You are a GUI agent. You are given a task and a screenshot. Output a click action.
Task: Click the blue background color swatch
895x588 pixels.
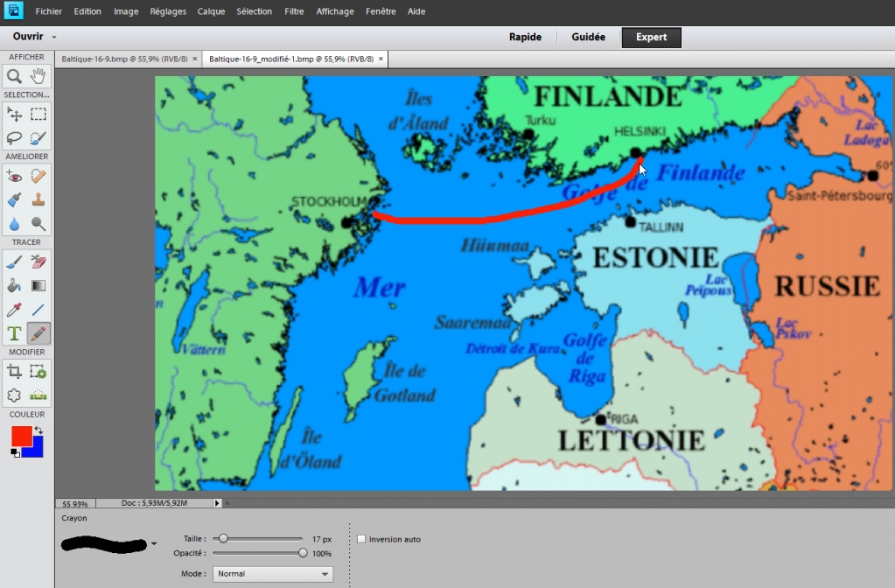click(37, 451)
